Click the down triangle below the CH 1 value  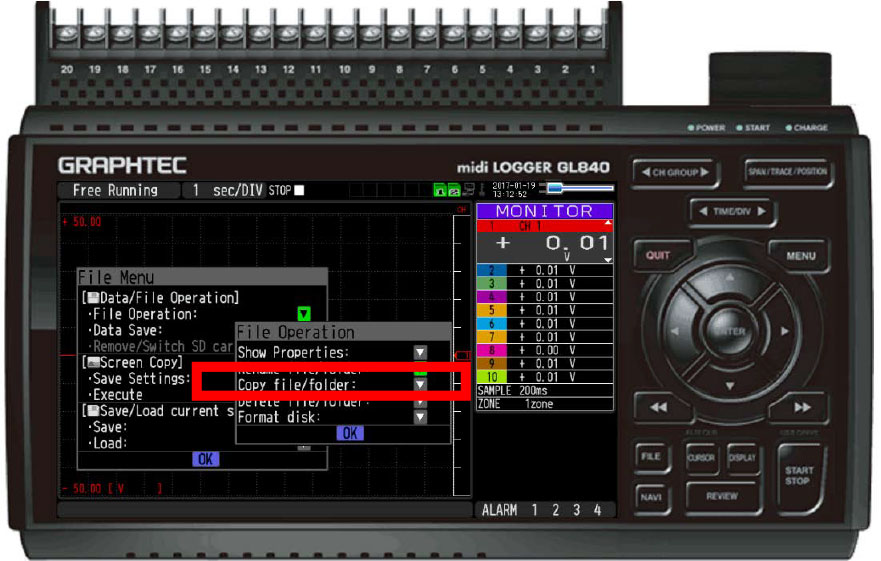click(607, 260)
